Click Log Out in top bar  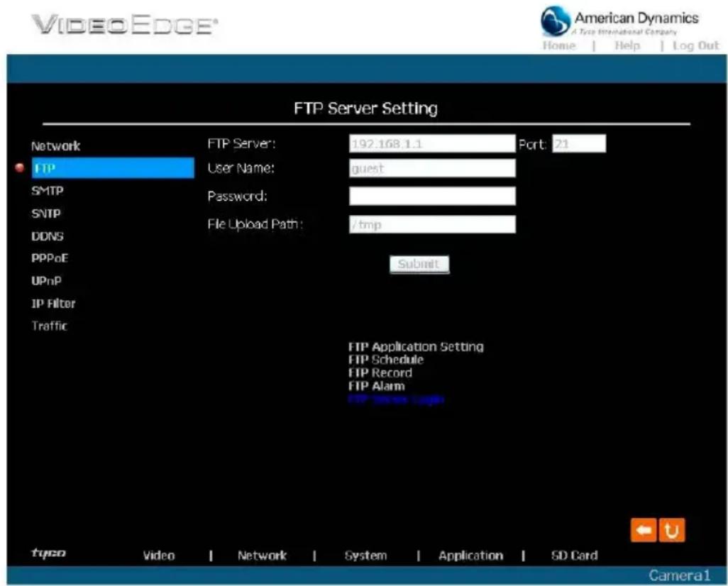[x=695, y=45]
